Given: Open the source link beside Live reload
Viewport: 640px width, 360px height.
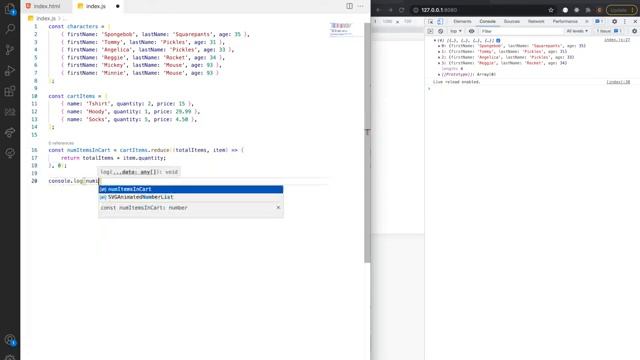Looking at the screenshot, I should click(618, 82).
